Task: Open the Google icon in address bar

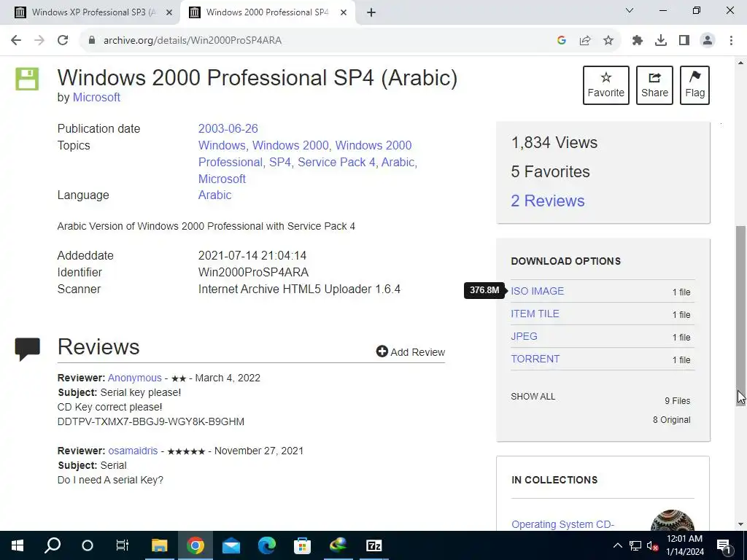Action: point(562,41)
